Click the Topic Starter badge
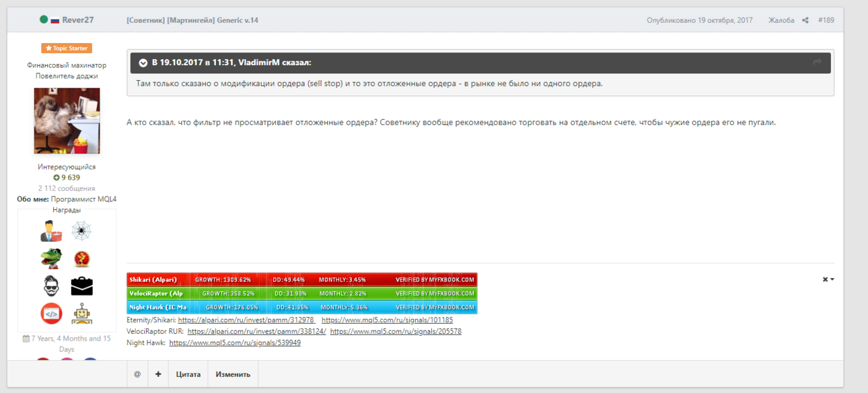Image resolution: width=868 pixels, height=393 pixels. [67, 48]
